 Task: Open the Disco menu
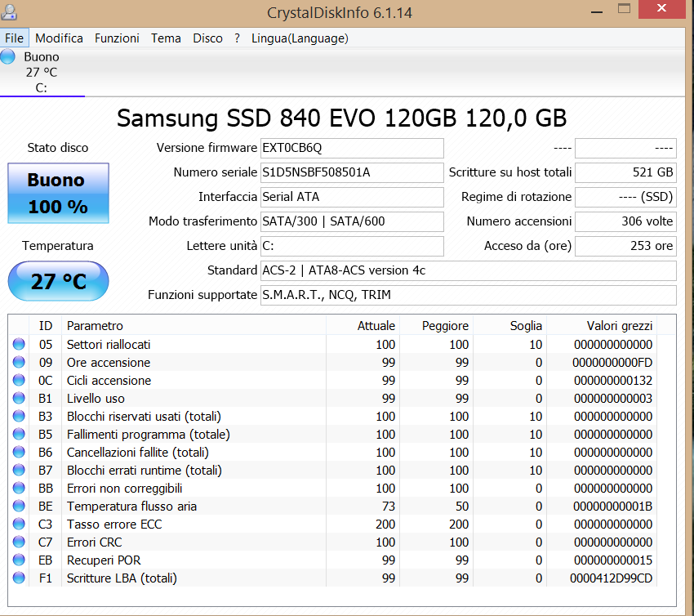tap(207, 38)
